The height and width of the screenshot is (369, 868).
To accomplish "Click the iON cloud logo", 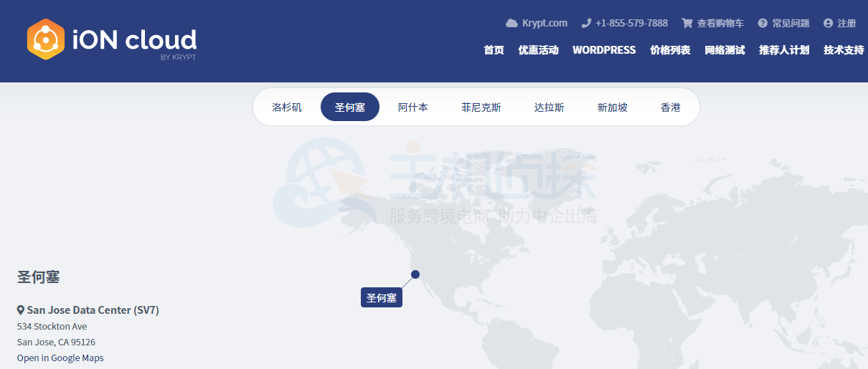I will [x=112, y=39].
